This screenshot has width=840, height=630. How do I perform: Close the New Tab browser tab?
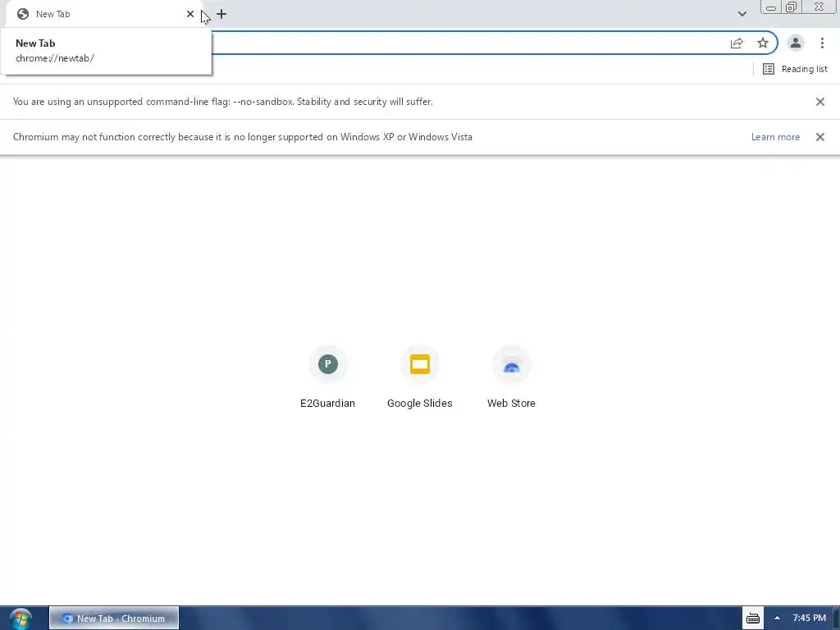coord(190,14)
